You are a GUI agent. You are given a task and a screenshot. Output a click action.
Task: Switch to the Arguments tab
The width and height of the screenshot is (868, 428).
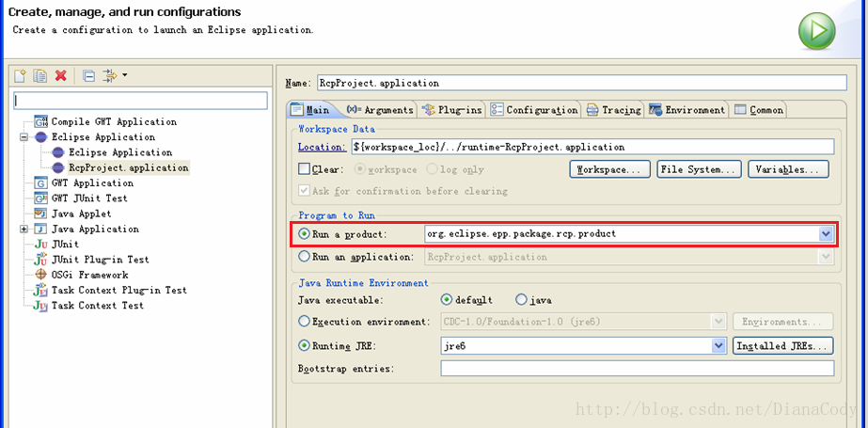(x=380, y=110)
